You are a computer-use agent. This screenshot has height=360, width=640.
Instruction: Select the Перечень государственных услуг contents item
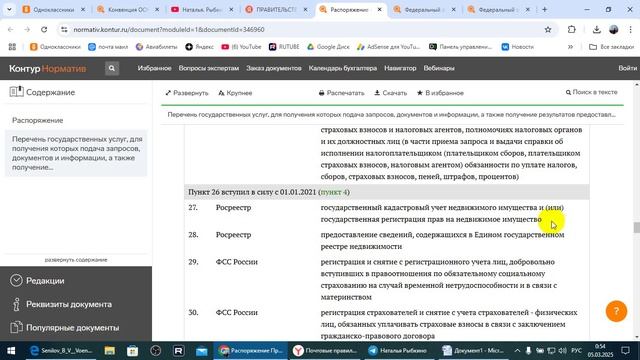(76, 153)
